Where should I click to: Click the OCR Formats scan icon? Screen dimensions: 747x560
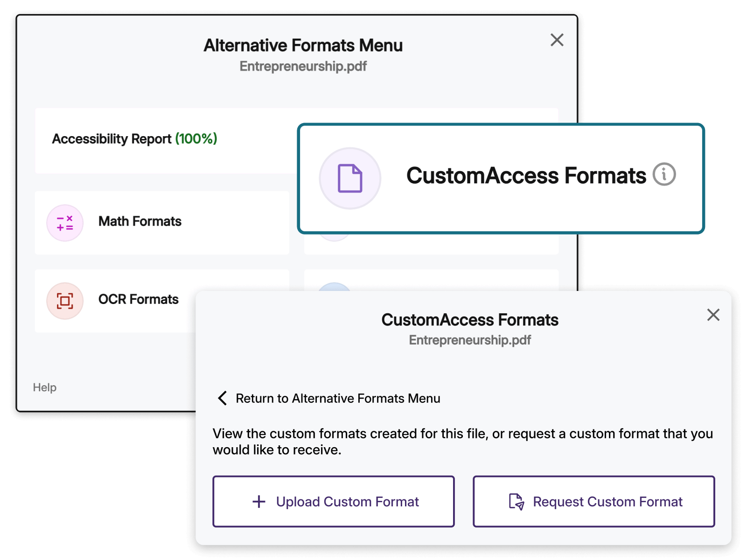pyautogui.click(x=65, y=301)
